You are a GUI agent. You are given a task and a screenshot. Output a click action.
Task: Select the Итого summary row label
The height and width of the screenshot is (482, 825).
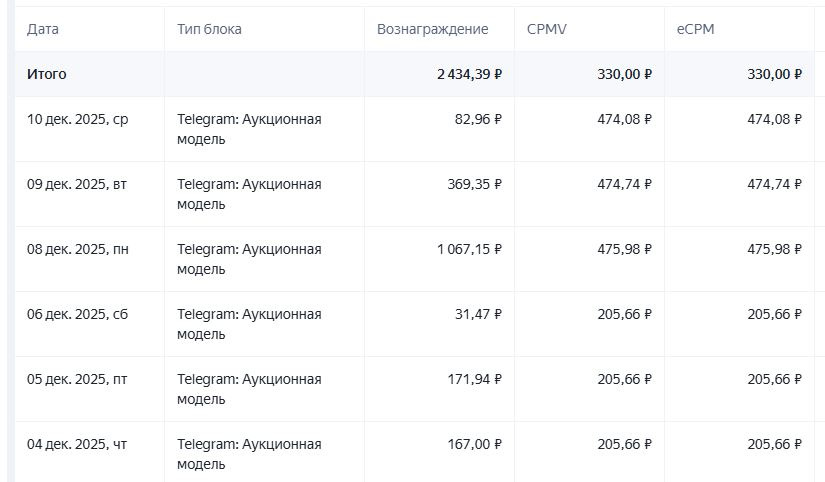(x=47, y=75)
